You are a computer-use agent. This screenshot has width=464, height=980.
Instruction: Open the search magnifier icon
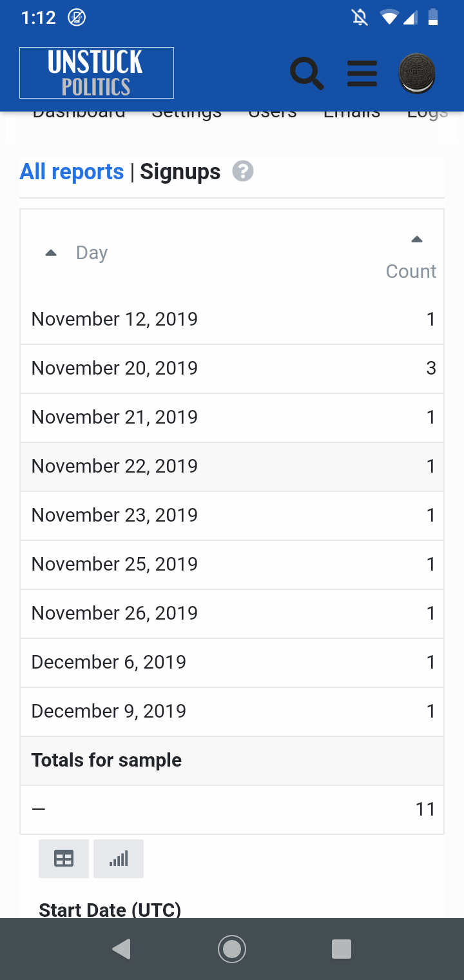coord(307,73)
